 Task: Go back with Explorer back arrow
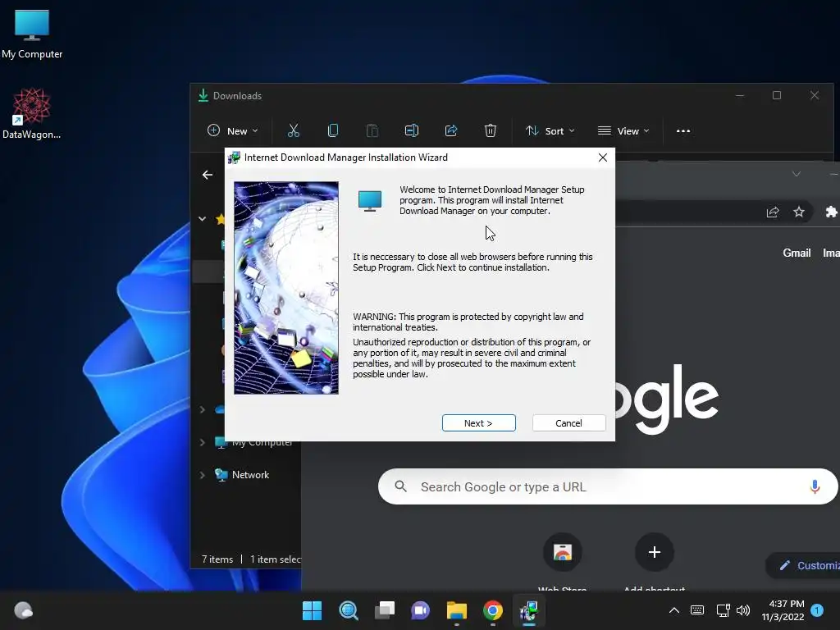[x=208, y=175]
